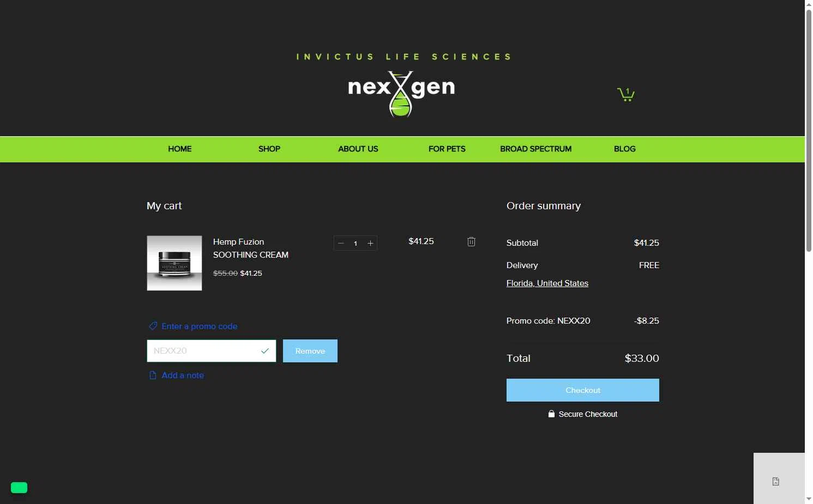This screenshot has width=813, height=504.
Task: Open Hemp Fuzion SOOTHING CREAM product link
Action: [251, 248]
